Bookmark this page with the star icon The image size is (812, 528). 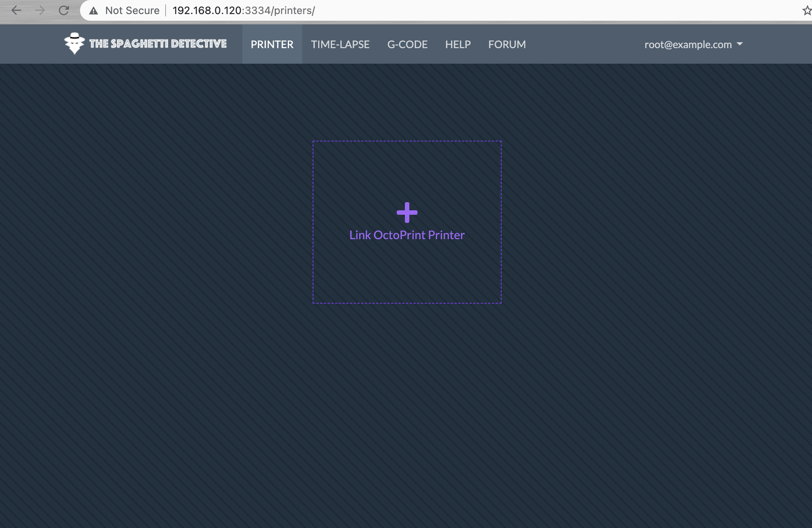pyautogui.click(x=807, y=10)
